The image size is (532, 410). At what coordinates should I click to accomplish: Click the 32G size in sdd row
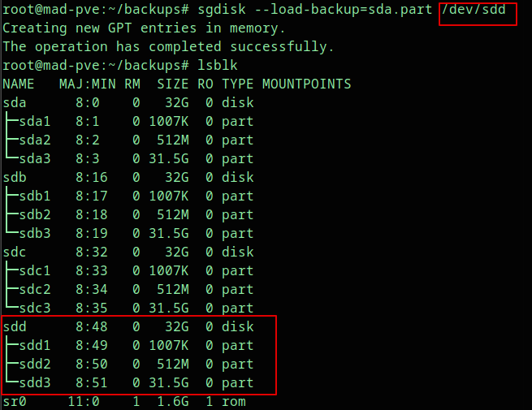click(x=177, y=326)
